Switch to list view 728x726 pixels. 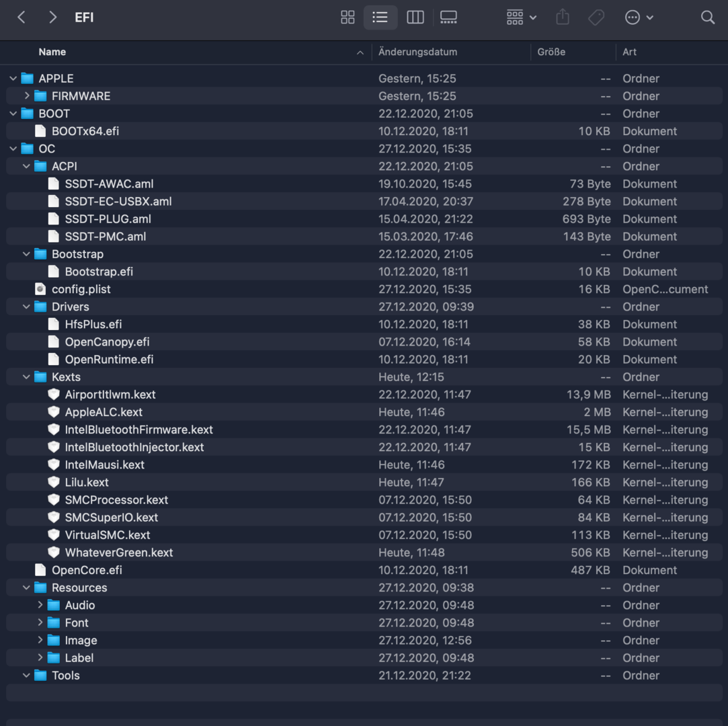tap(380, 17)
